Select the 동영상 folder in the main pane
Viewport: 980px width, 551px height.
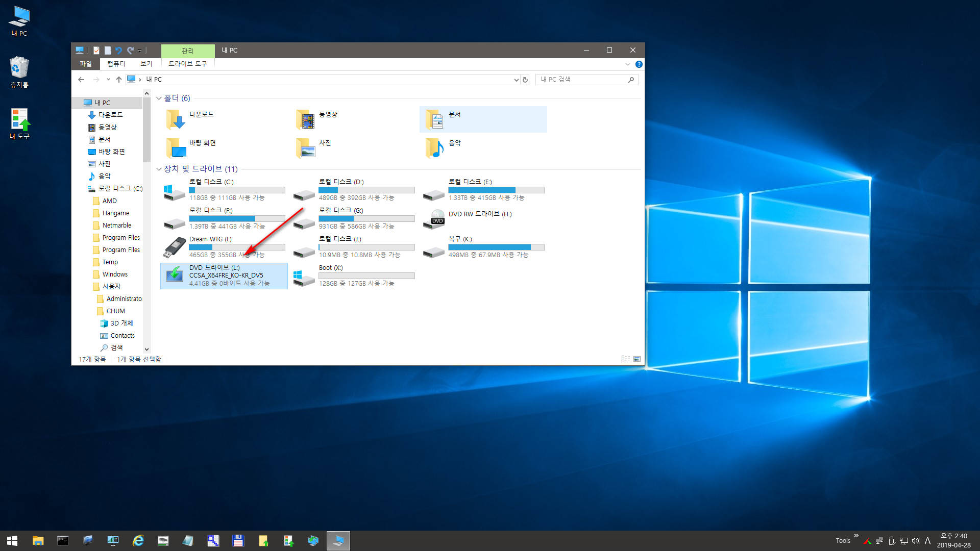[x=354, y=119]
